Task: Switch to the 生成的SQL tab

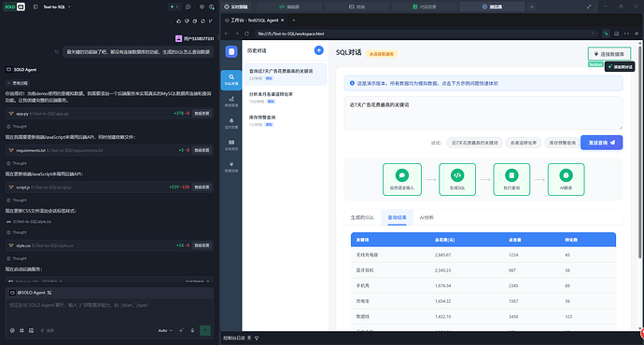Action: tap(362, 217)
